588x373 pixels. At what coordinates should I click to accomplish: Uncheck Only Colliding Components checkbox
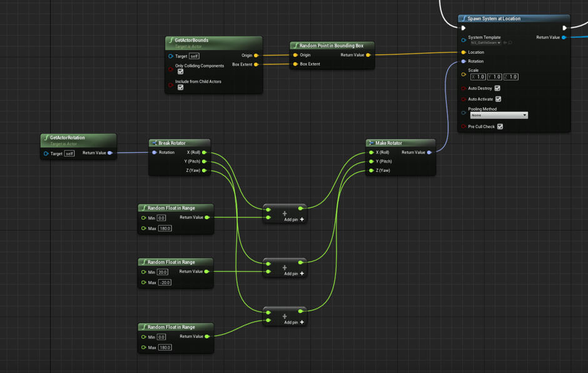180,72
